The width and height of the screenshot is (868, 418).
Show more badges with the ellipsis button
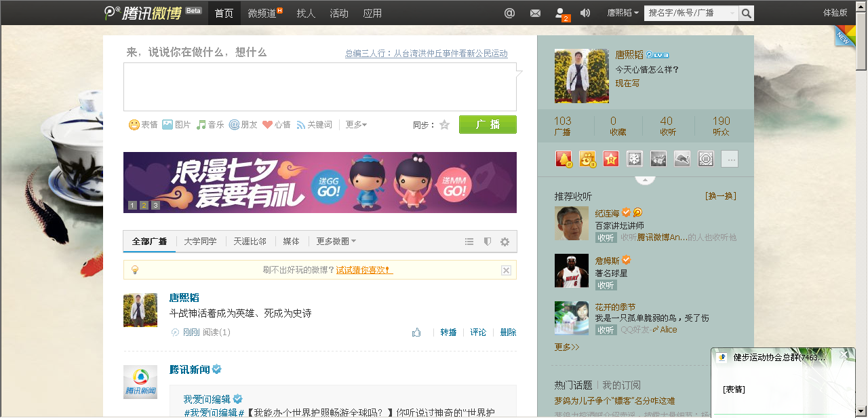(x=730, y=159)
